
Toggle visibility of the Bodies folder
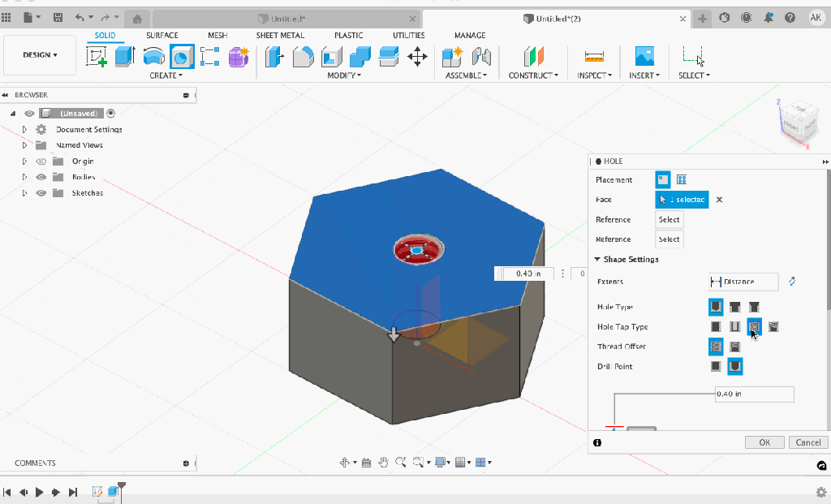pyautogui.click(x=41, y=177)
